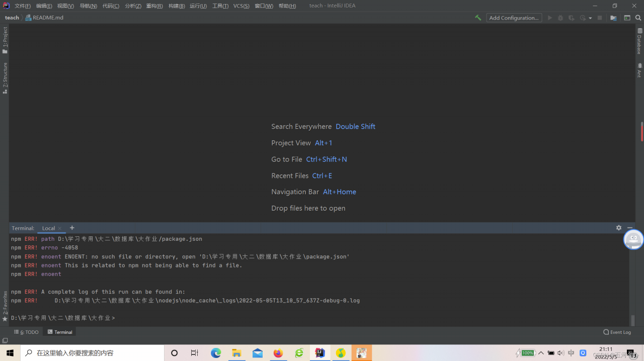644x361 pixels.
Task: Open File Explorer from the taskbar
Action: pyautogui.click(x=236, y=353)
